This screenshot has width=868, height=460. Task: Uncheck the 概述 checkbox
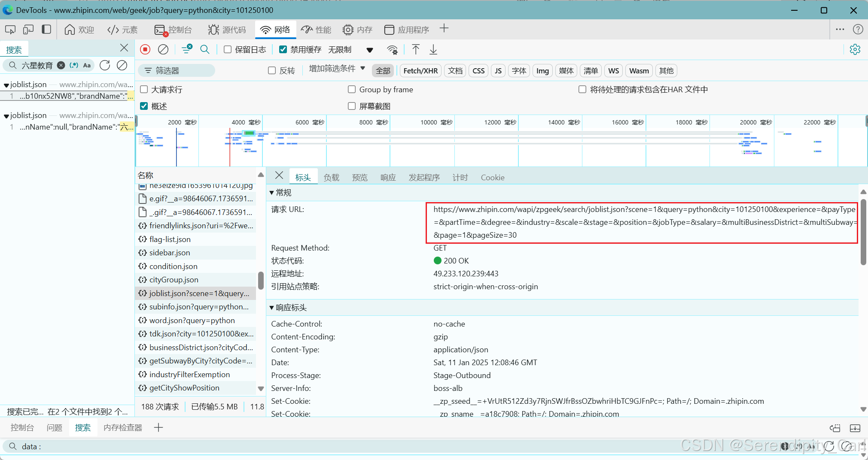point(144,106)
